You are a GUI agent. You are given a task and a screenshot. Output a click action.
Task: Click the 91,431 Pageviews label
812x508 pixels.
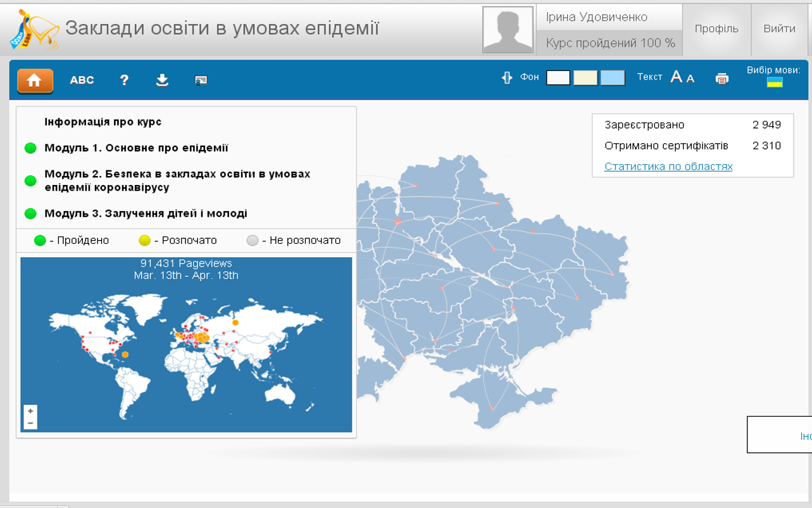point(186,264)
